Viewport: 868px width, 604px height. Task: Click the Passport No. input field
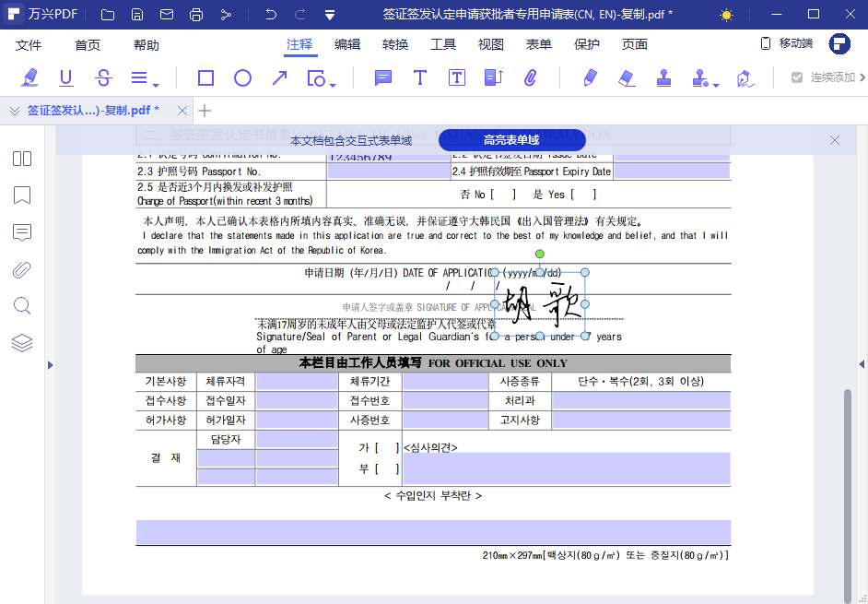coord(389,172)
